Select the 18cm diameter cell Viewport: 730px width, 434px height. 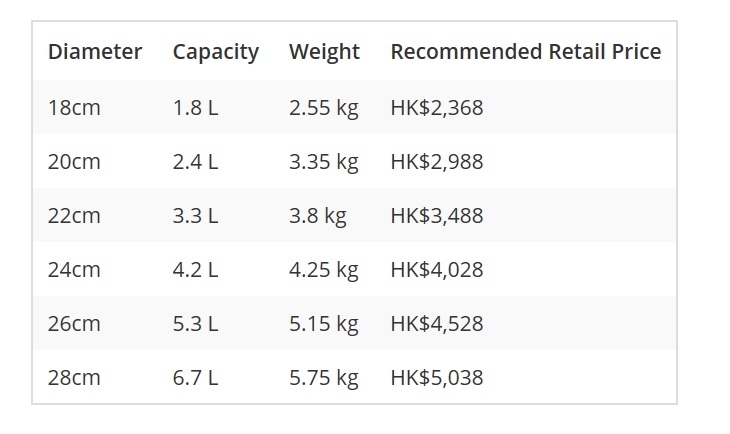74,108
